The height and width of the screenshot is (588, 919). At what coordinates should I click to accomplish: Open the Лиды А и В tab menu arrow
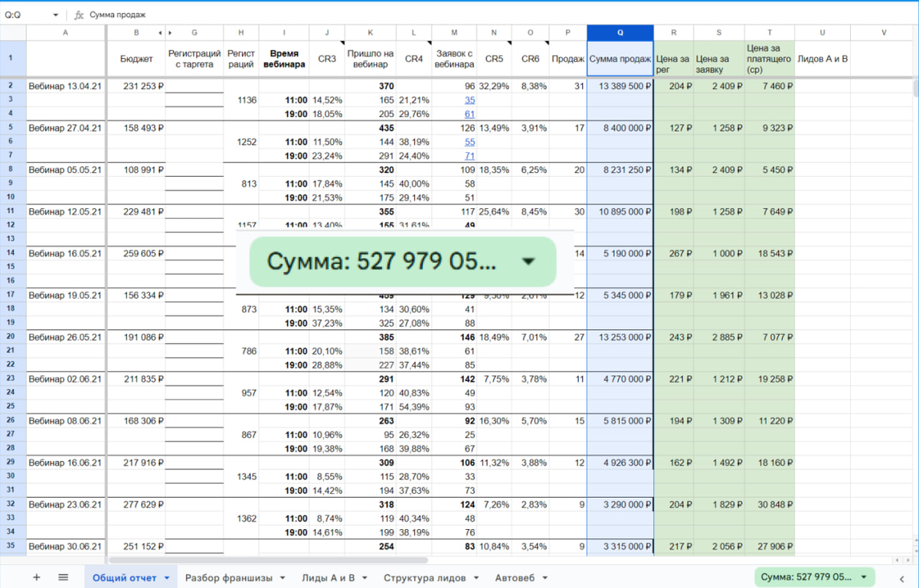click(x=365, y=577)
